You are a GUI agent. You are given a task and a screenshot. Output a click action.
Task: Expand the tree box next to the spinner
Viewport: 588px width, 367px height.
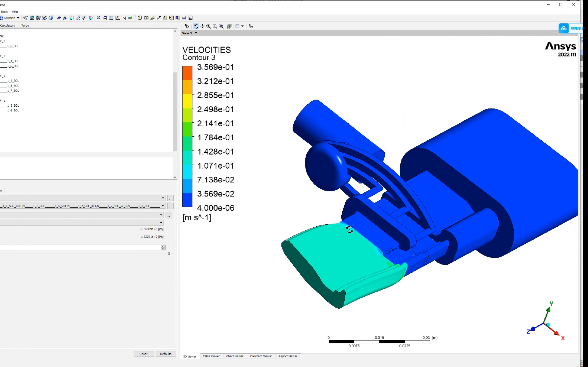point(169,254)
